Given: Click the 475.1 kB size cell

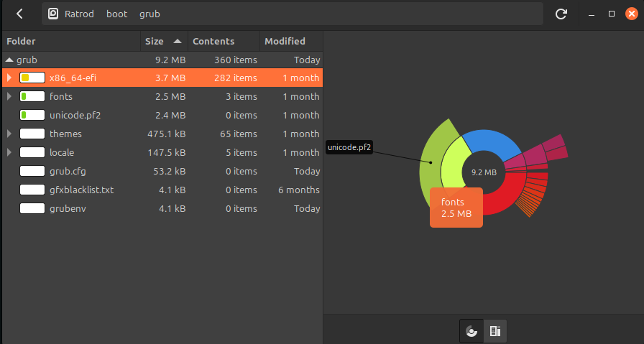Looking at the screenshot, I should pos(166,134).
